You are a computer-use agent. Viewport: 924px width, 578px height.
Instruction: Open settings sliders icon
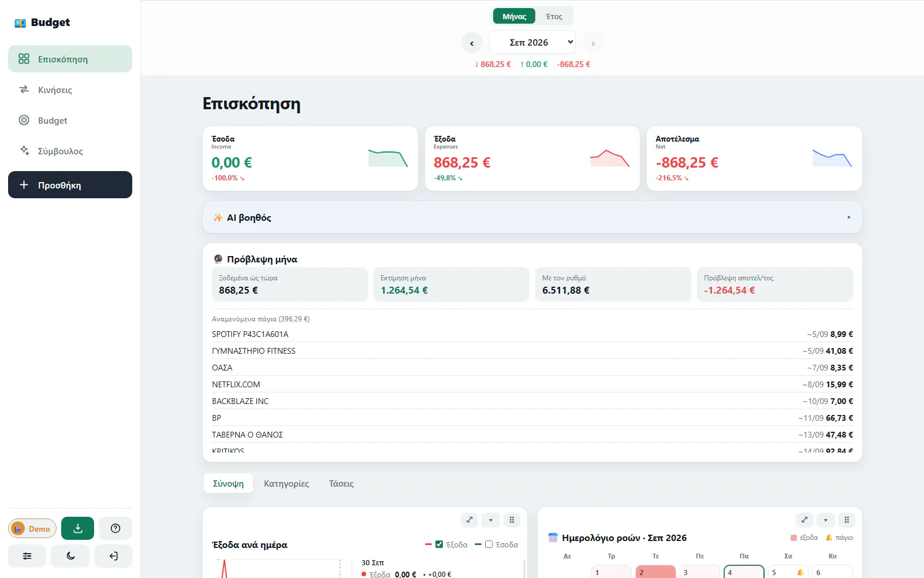(x=27, y=556)
